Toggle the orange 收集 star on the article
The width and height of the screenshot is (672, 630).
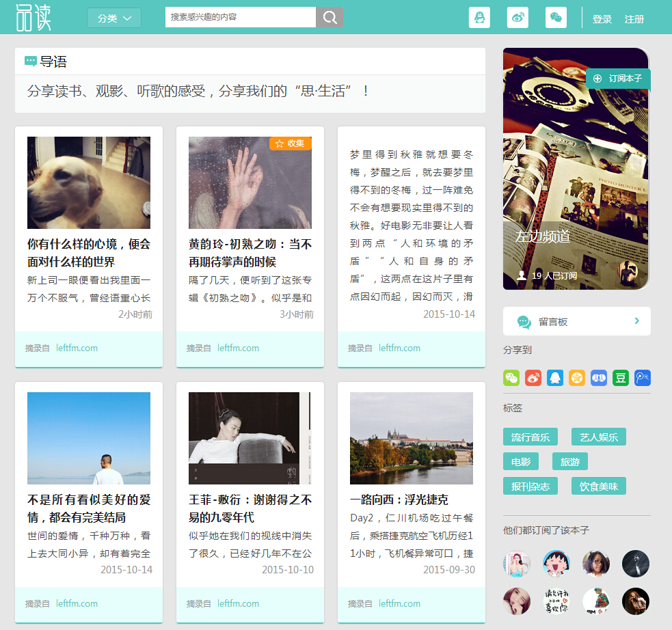coord(290,143)
